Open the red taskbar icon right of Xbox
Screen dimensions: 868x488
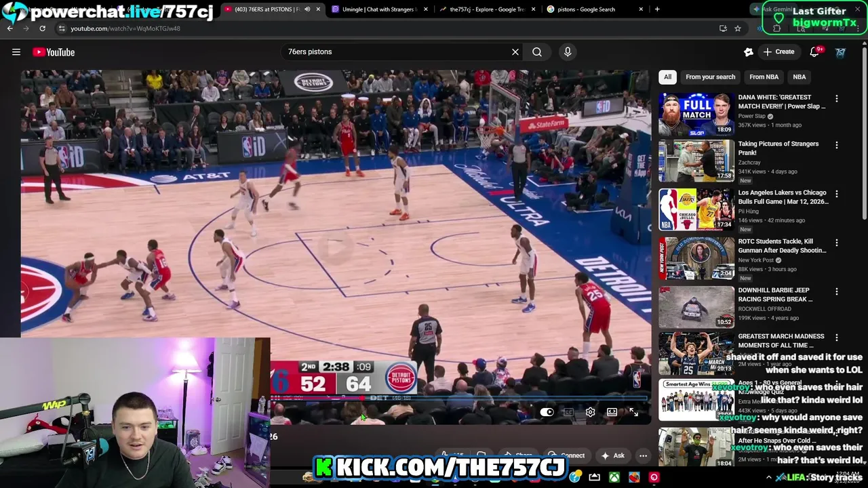[634, 478]
